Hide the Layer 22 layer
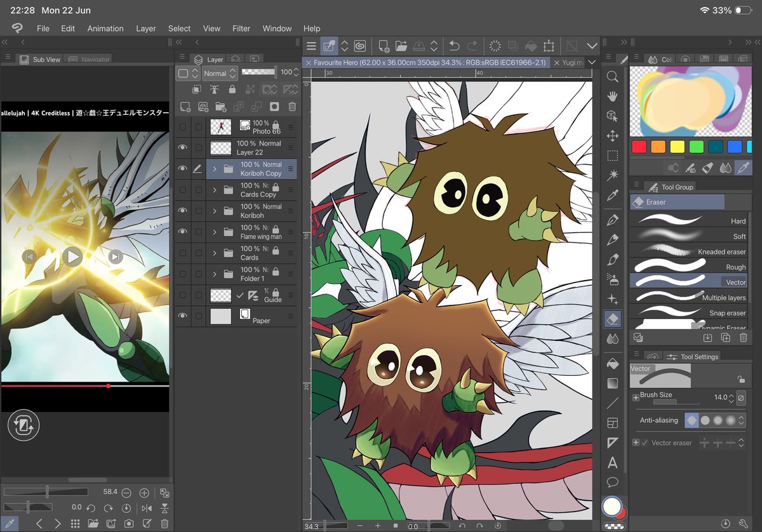 (183, 147)
